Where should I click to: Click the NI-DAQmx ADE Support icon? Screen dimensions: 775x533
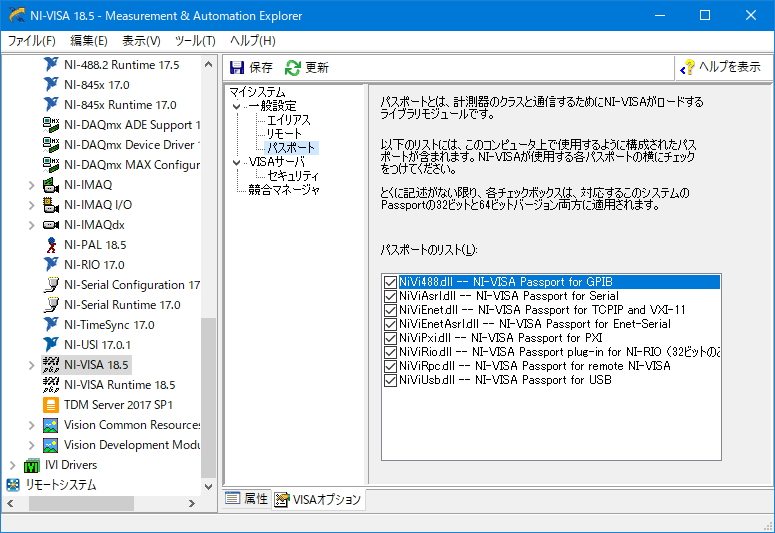[x=51, y=125]
